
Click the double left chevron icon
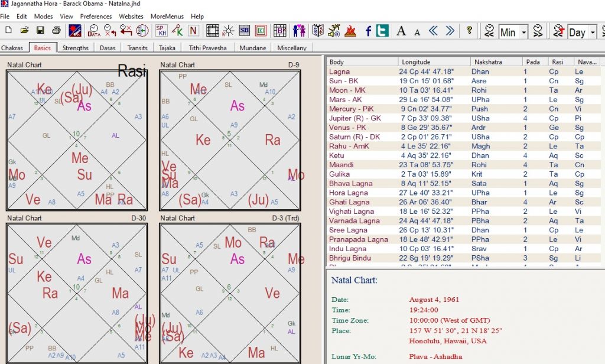(x=433, y=31)
